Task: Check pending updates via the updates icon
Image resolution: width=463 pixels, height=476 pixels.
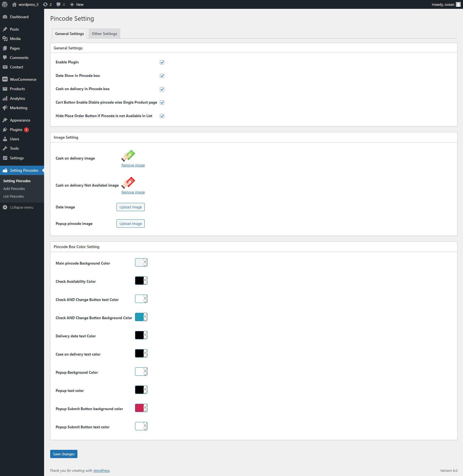Action: [47, 4]
